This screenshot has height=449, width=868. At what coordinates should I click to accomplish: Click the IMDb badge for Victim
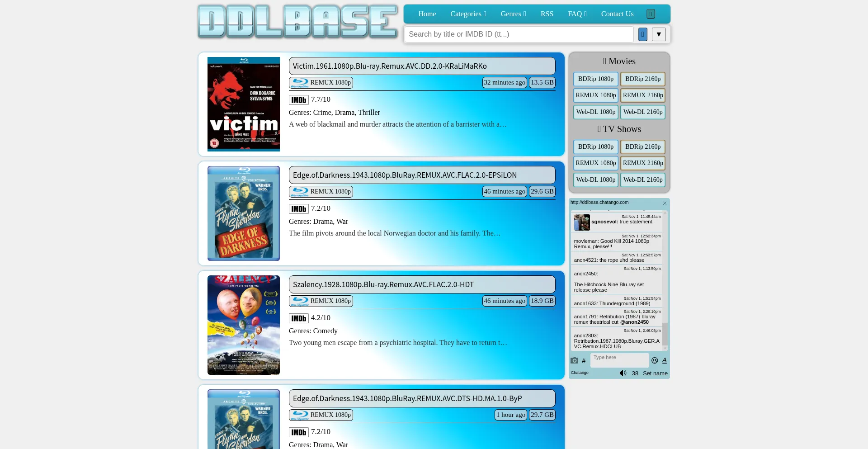[299, 100]
